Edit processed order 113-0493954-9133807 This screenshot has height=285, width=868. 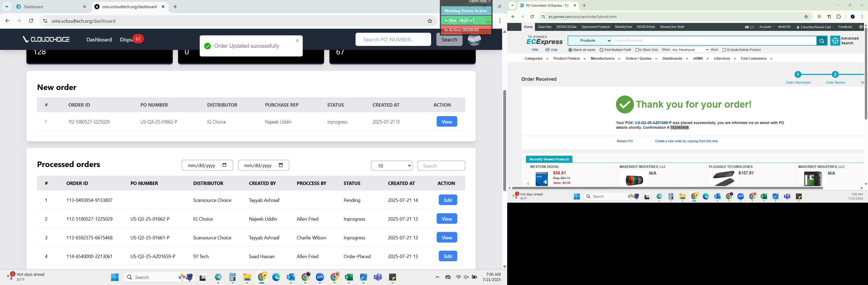[447, 200]
